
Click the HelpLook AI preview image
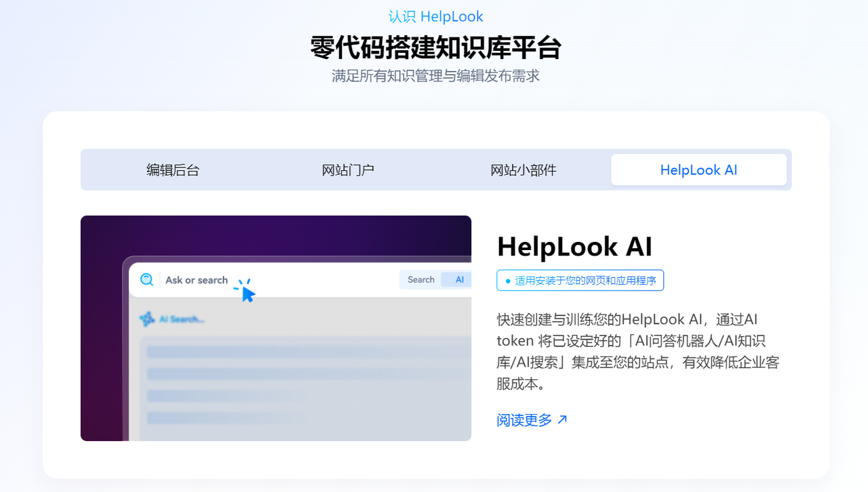click(x=276, y=328)
